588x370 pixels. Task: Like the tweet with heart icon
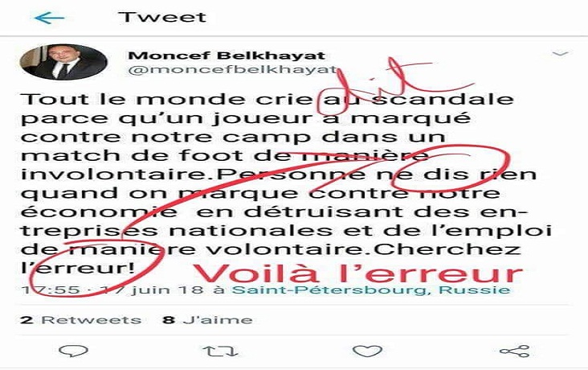point(368,351)
